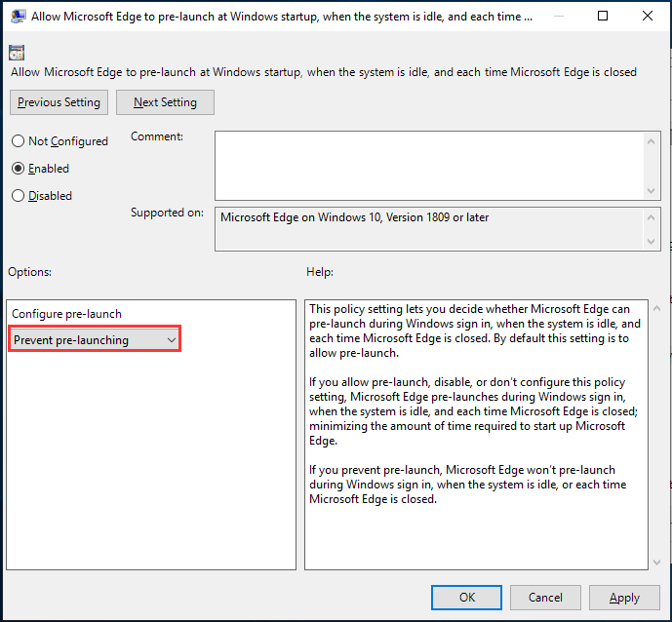Click the Help text starting 'This policy setting lets you'

475,330
